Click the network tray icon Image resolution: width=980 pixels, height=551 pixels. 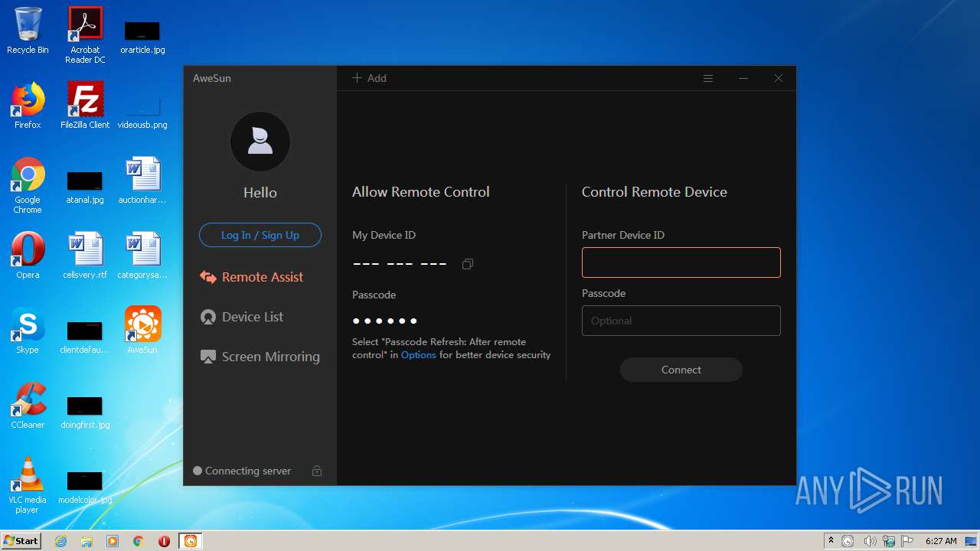pyautogui.click(x=890, y=541)
